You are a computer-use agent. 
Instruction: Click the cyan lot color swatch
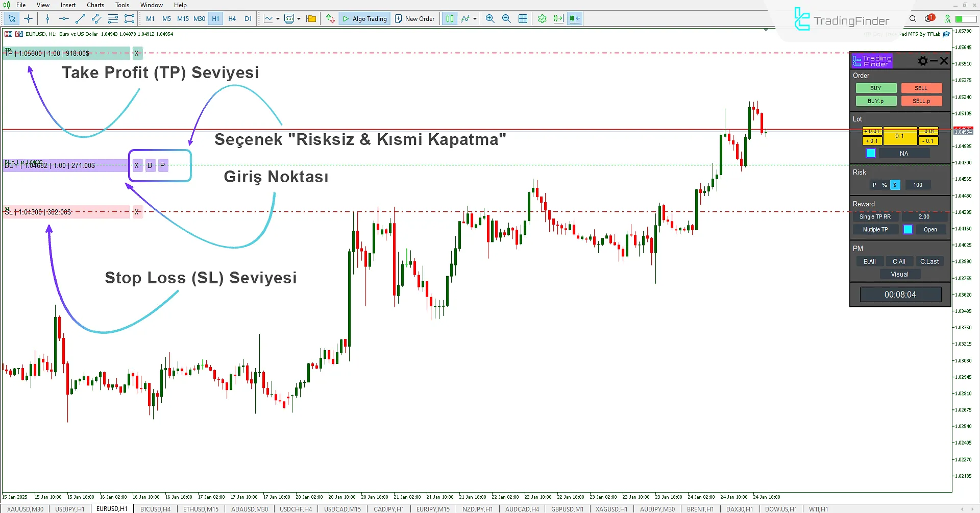pos(870,153)
